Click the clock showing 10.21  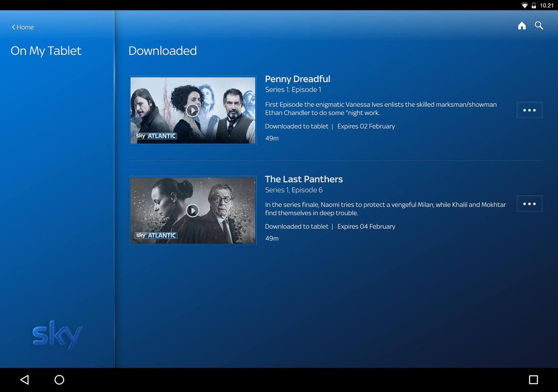point(547,5)
